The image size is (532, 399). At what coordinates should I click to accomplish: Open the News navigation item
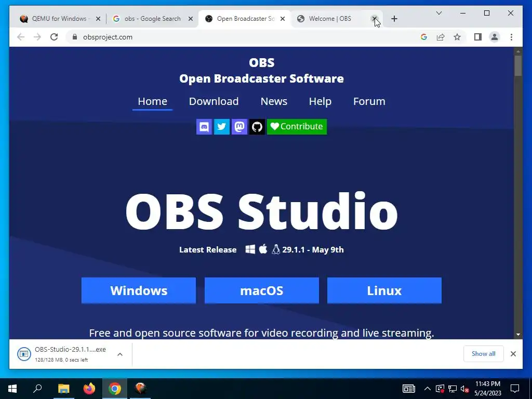point(274,101)
